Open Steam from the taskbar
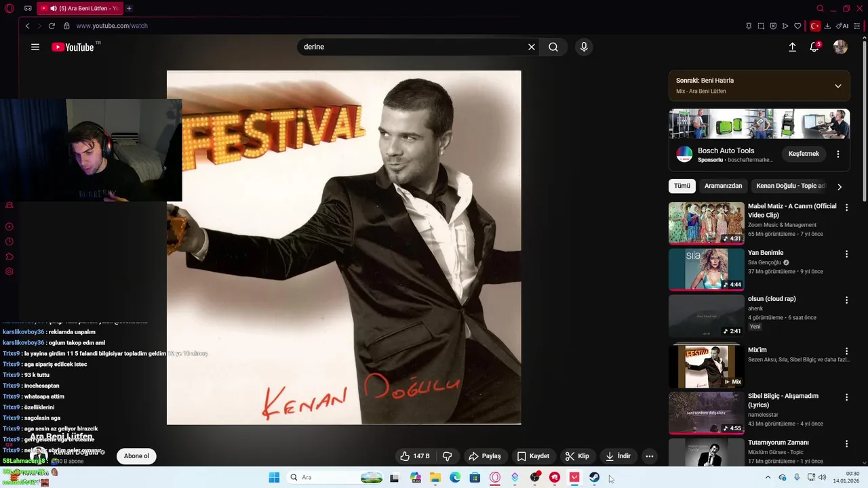 (594, 477)
